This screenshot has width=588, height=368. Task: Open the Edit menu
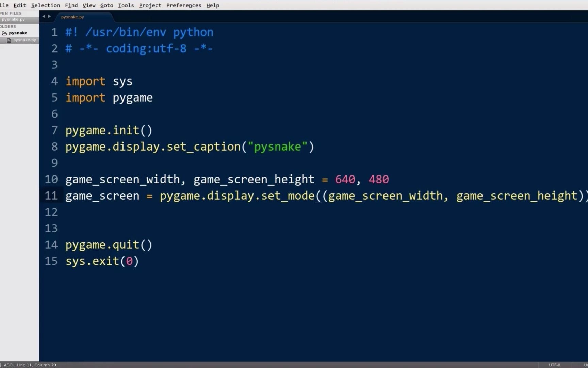[19, 5]
